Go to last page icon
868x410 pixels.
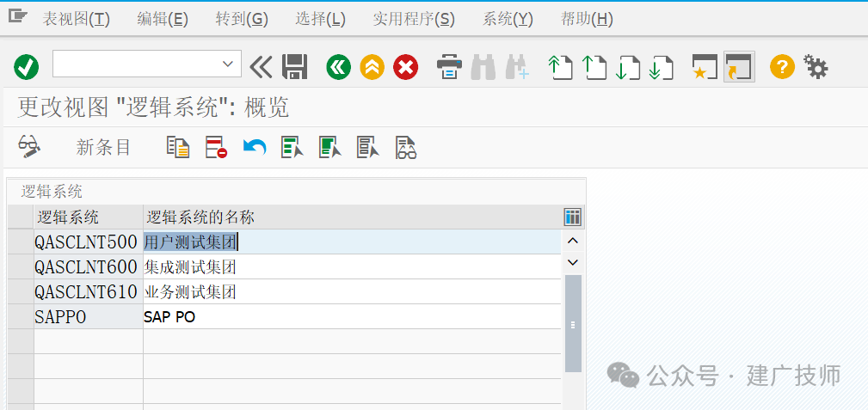[662, 68]
